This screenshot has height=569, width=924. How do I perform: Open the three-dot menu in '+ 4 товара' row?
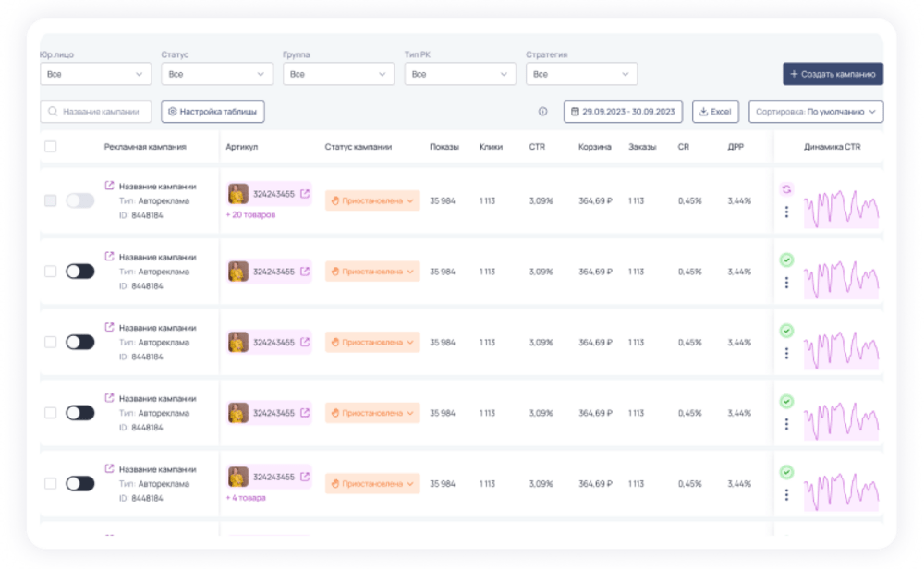click(786, 495)
